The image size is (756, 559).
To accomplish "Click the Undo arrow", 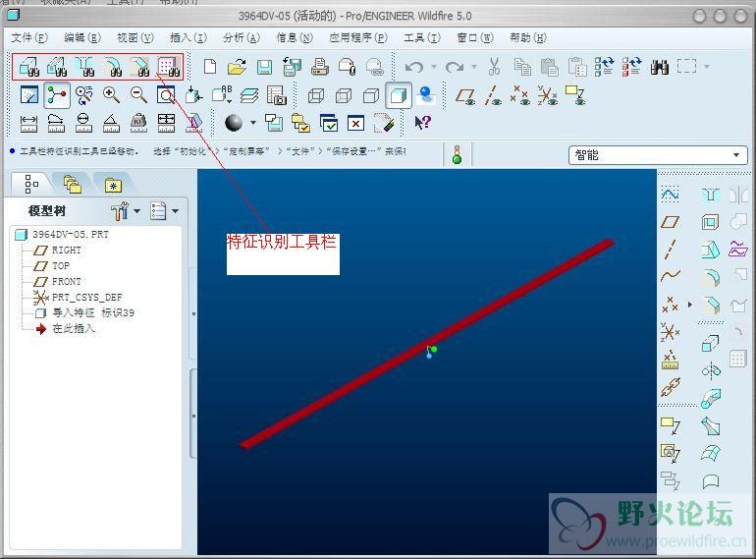I will click(x=414, y=67).
